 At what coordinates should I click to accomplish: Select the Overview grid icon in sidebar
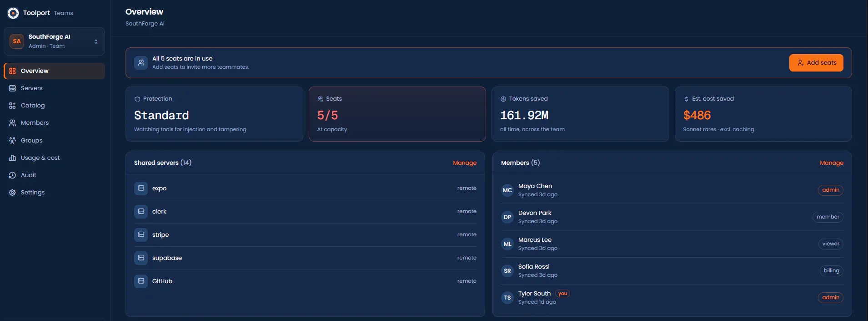[12, 71]
